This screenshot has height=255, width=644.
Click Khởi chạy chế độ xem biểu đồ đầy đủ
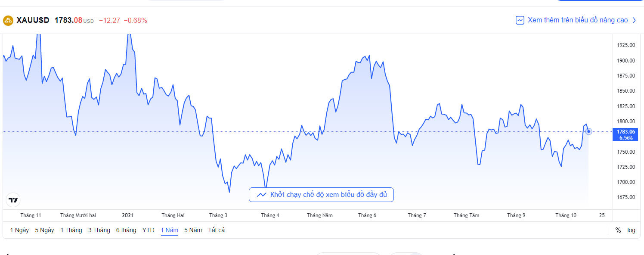(x=328, y=195)
